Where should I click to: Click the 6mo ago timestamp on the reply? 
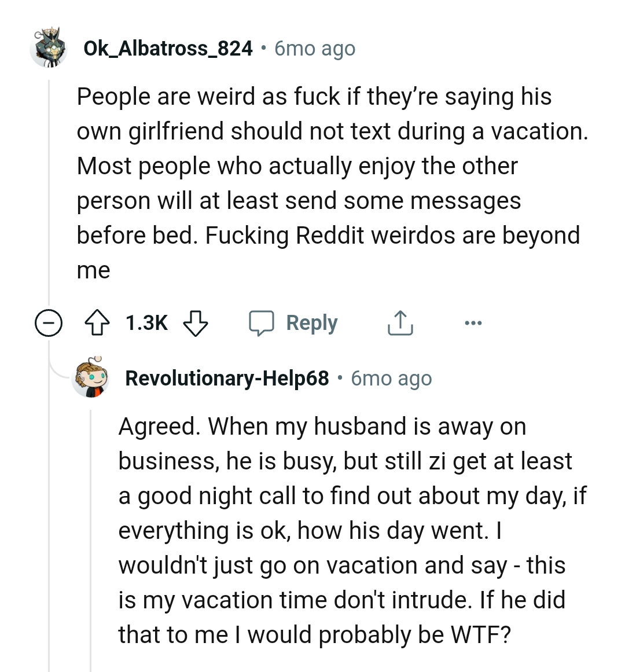pyautogui.click(x=390, y=379)
